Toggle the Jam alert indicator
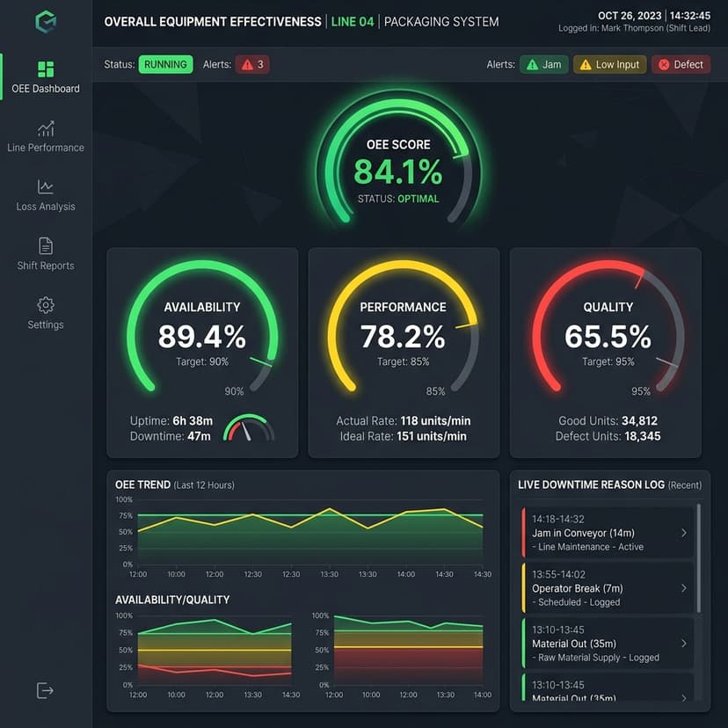This screenshot has width=728, height=728. (x=543, y=63)
